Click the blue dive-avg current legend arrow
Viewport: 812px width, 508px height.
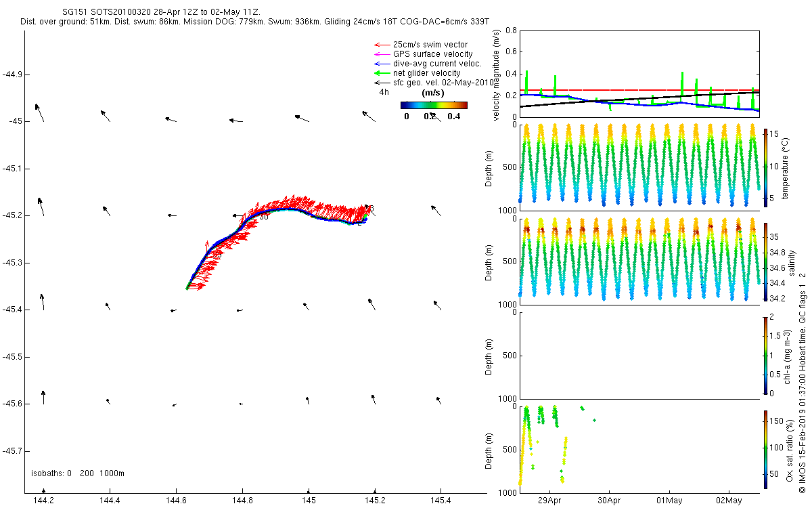[382, 64]
